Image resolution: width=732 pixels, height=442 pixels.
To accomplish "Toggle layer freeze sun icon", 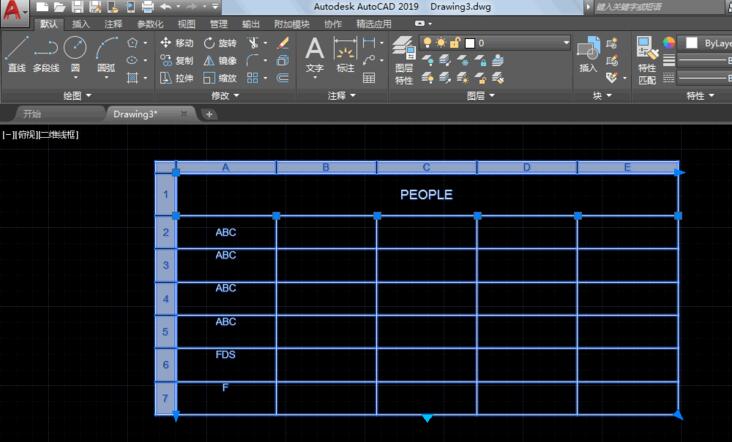I will pos(441,43).
